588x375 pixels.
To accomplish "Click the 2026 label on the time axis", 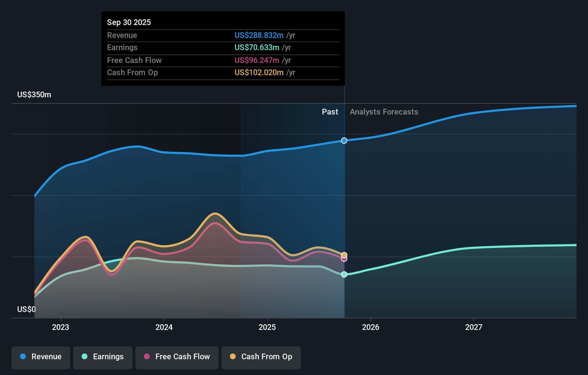I will point(371,327).
